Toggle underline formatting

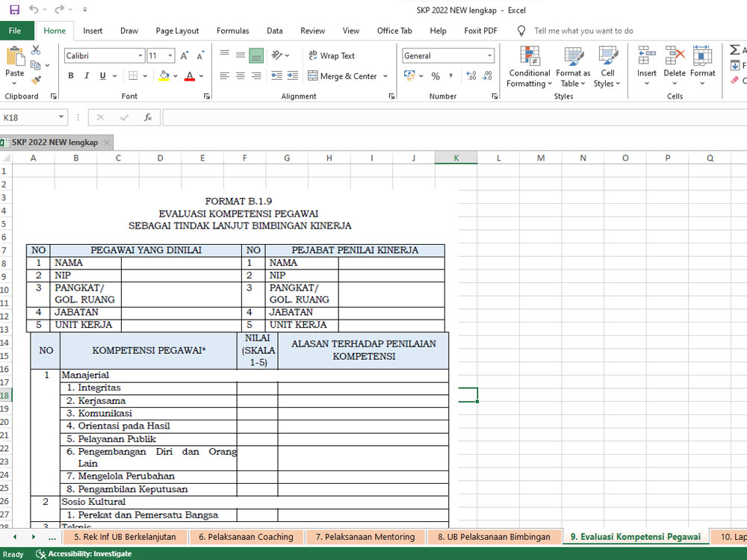[x=102, y=75]
